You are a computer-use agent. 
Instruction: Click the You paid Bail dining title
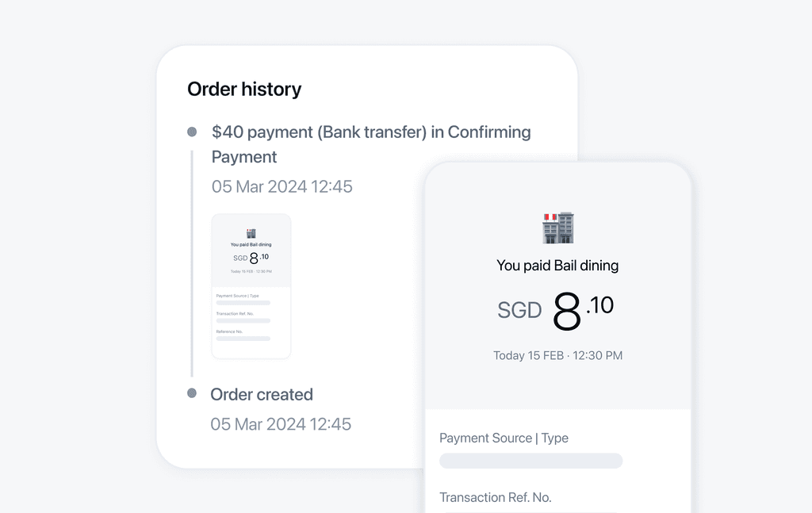coord(558,265)
